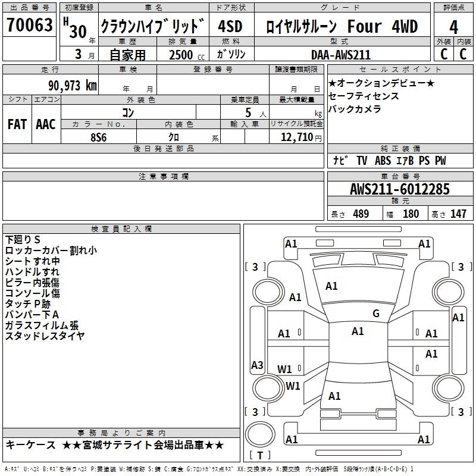
Task: Select the PW equipment entry
Action: pyautogui.click(x=440, y=161)
